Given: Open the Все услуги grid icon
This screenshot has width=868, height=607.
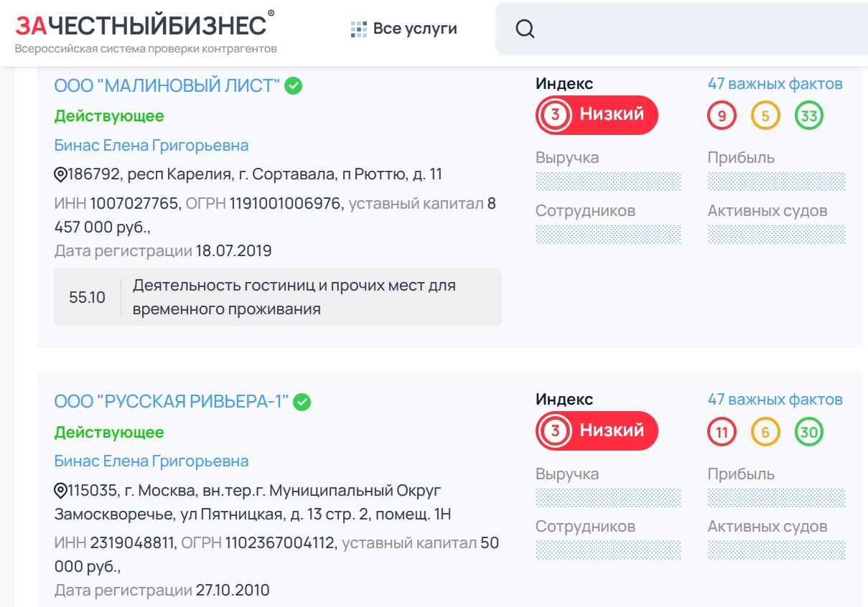Looking at the screenshot, I should tap(358, 29).
